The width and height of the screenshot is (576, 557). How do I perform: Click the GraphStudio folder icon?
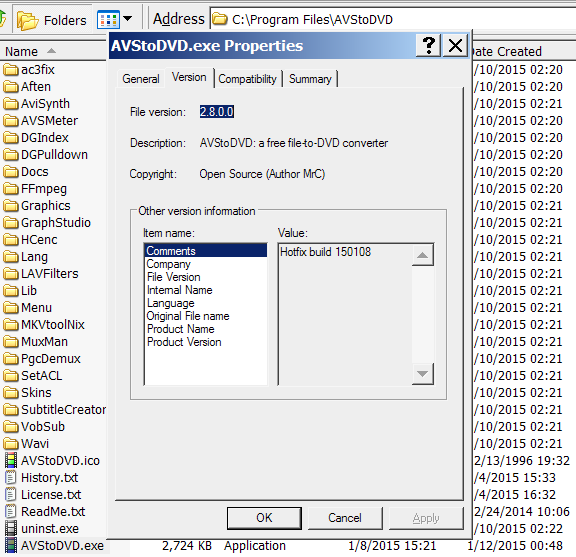click(x=10, y=222)
